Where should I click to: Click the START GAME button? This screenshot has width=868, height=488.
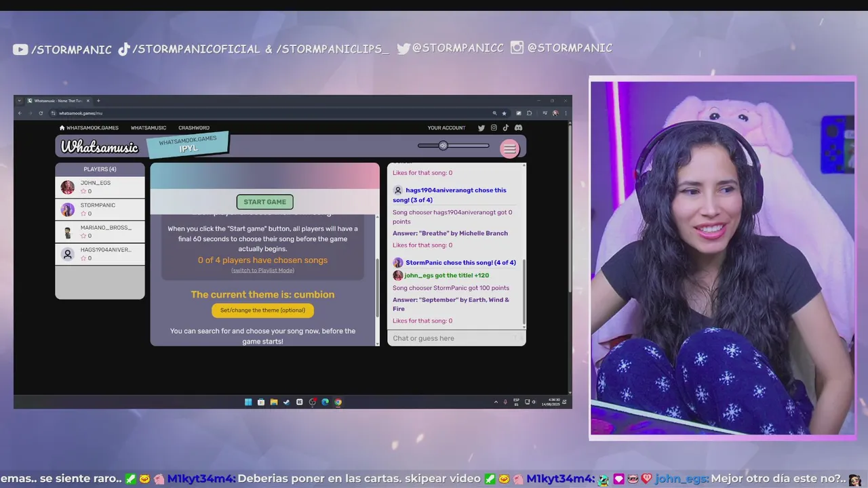[264, 202]
